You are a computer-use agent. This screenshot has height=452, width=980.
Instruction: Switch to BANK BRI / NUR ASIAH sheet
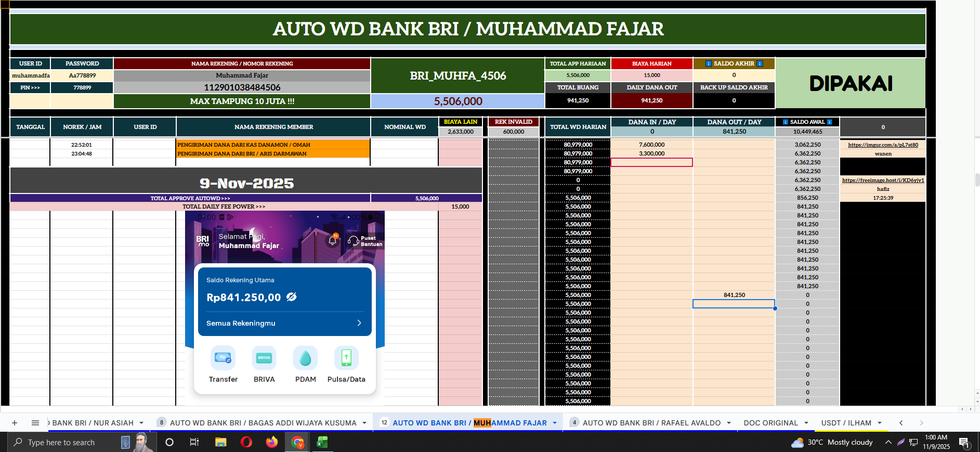(93, 423)
